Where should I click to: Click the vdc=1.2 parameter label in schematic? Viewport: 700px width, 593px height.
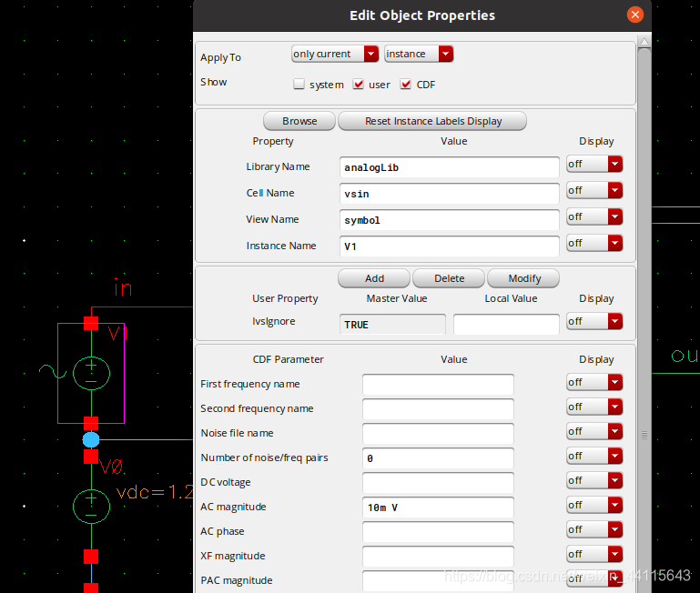click(x=155, y=492)
